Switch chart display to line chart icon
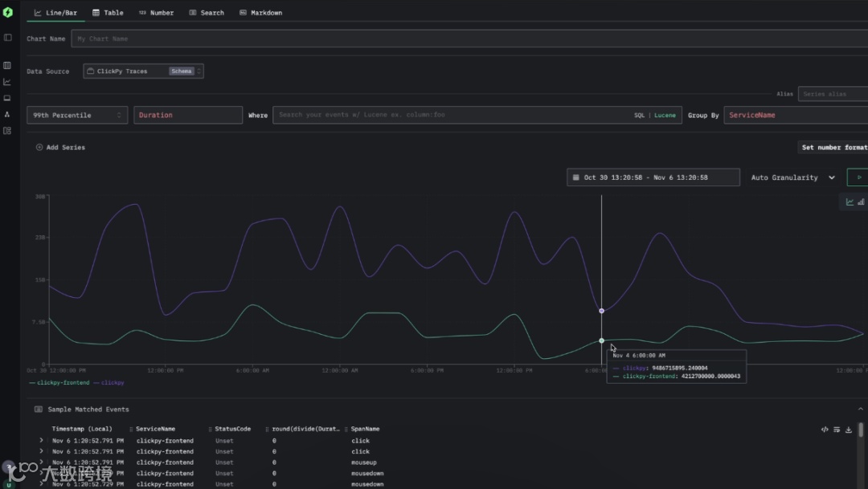The image size is (868, 489). coord(850,202)
